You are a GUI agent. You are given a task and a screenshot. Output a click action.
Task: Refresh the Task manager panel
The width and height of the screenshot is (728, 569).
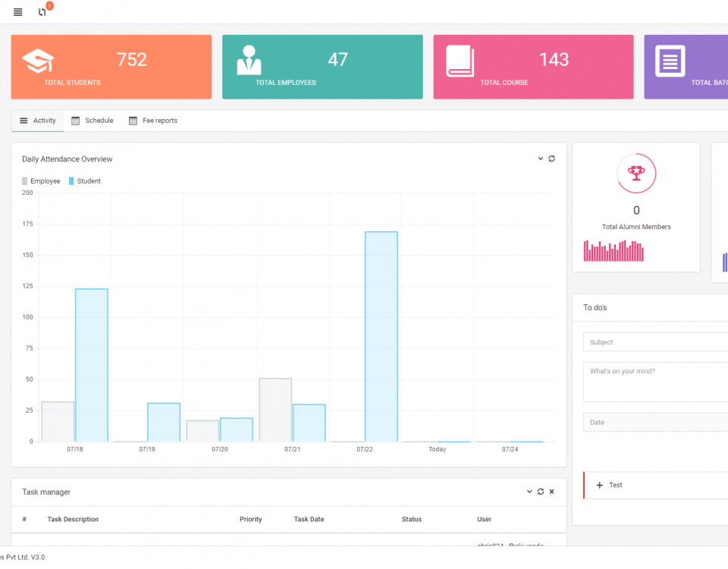541,492
